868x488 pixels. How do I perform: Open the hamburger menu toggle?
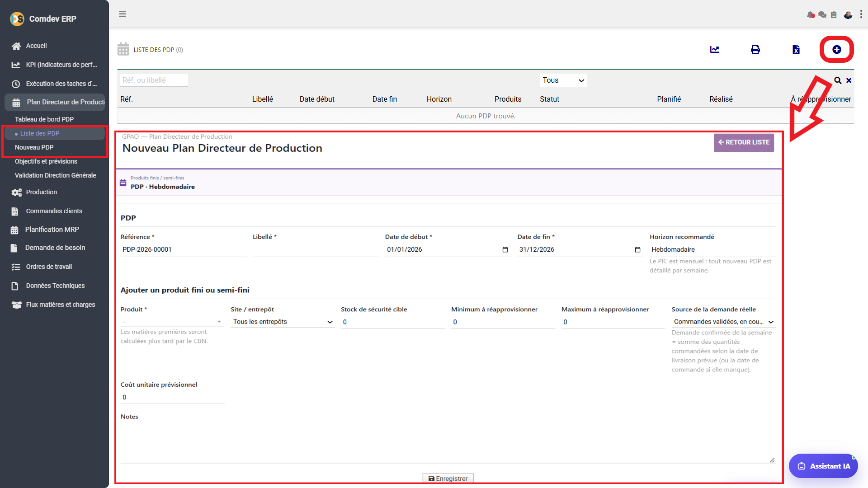[123, 14]
